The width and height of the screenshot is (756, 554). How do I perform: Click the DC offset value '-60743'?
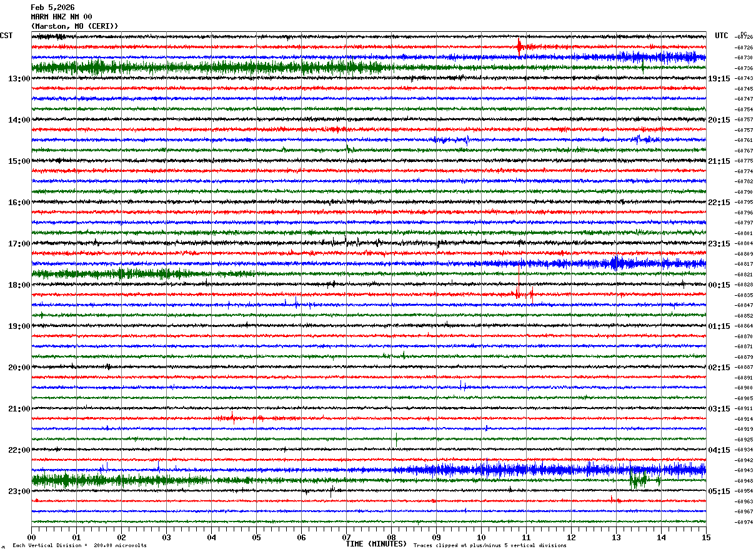pos(744,79)
